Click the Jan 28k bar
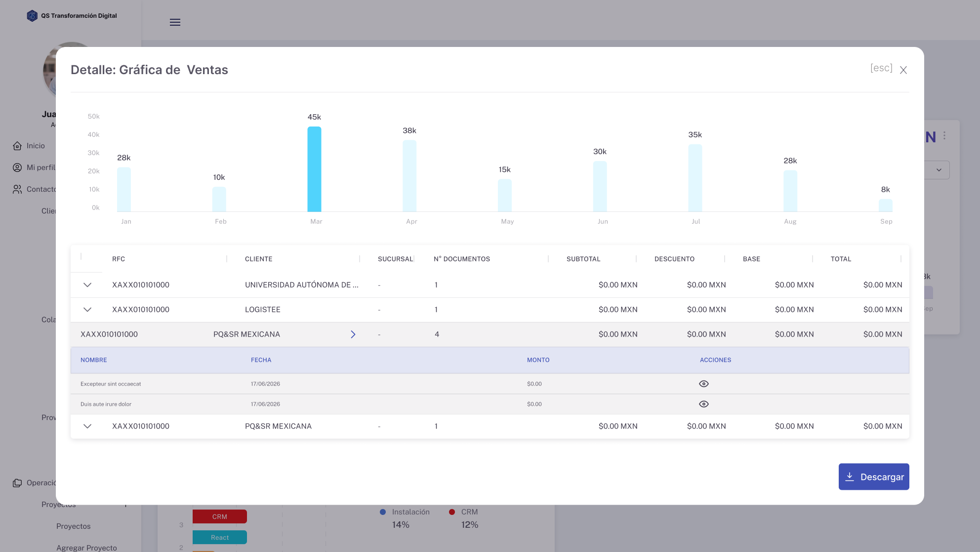The height and width of the screenshot is (552, 980). click(x=124, y=189)
